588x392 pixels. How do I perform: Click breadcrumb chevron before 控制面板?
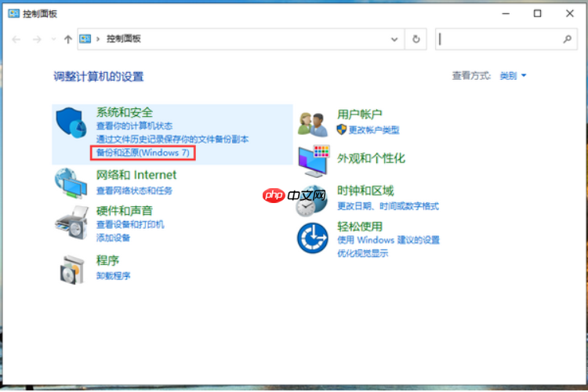coord(98,39)
